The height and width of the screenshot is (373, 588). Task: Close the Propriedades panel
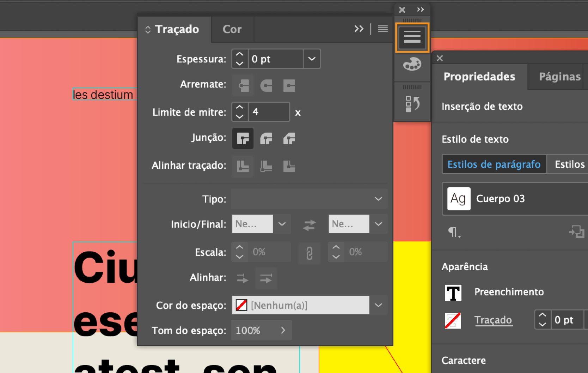coord(440,58)
